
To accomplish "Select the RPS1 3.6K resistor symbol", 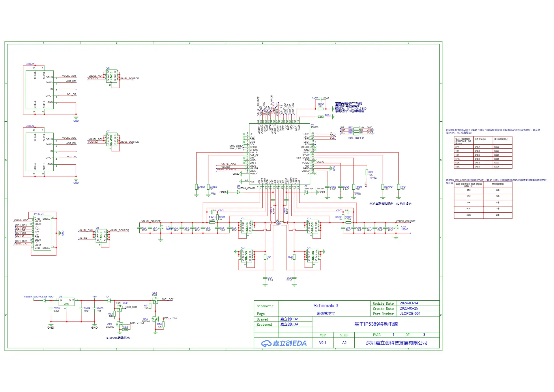I will coord(321,117).
